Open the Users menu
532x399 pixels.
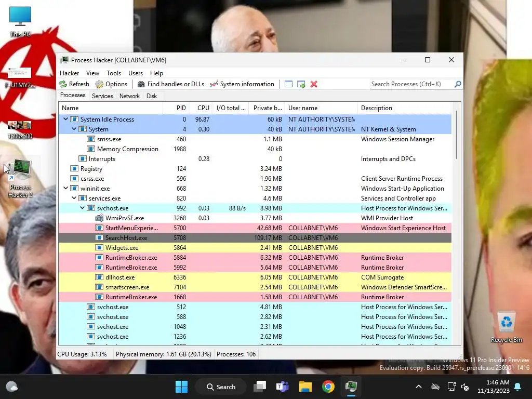(x=136, y=73)
